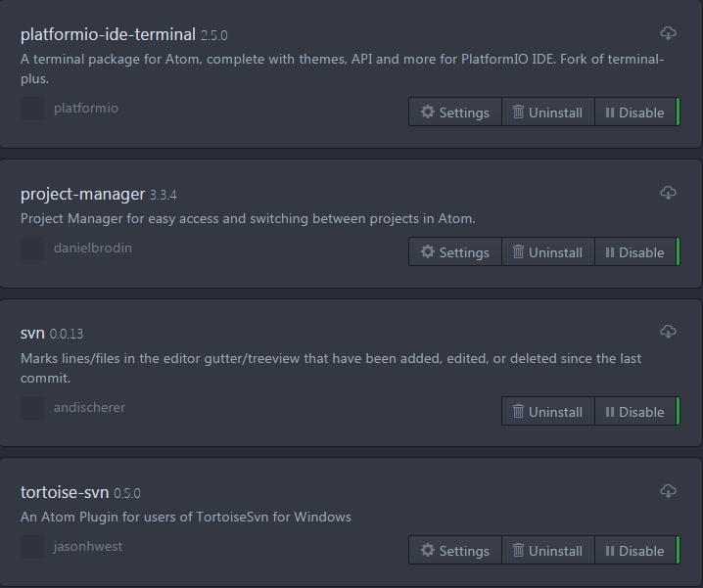Disable the project-manager package
The image size is (703, 588).
click(x=634, y=252)
